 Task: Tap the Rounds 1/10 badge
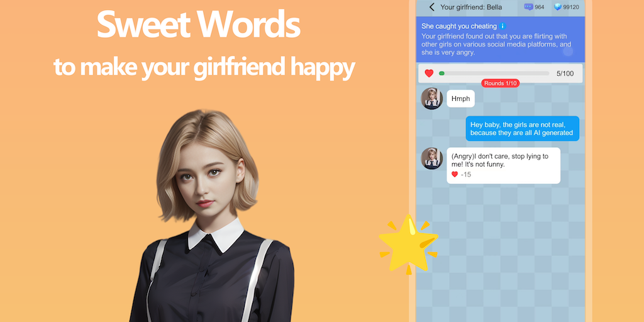click(500, 84)
